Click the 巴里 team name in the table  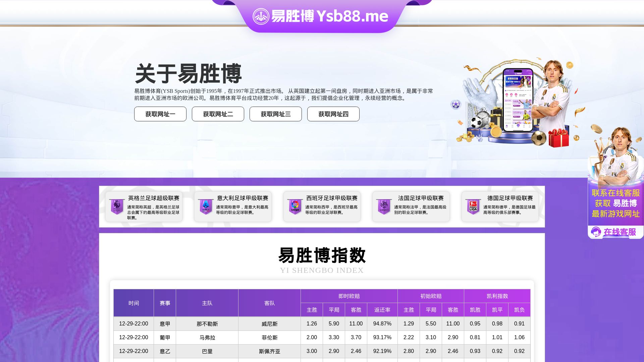(x=207, y=351)
